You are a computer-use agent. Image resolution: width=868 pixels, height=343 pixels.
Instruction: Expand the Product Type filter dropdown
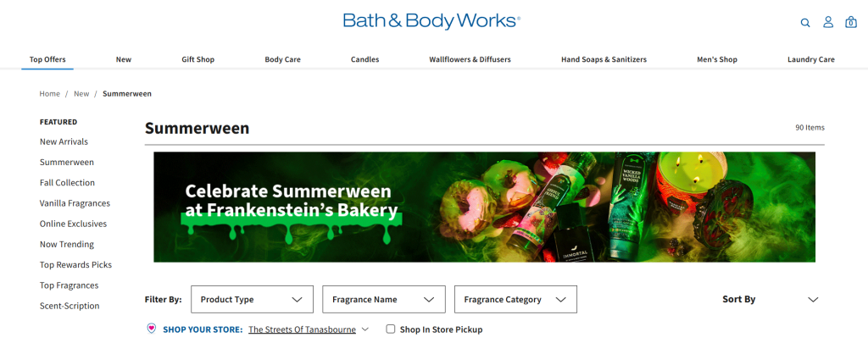click(x=252, y=299)
